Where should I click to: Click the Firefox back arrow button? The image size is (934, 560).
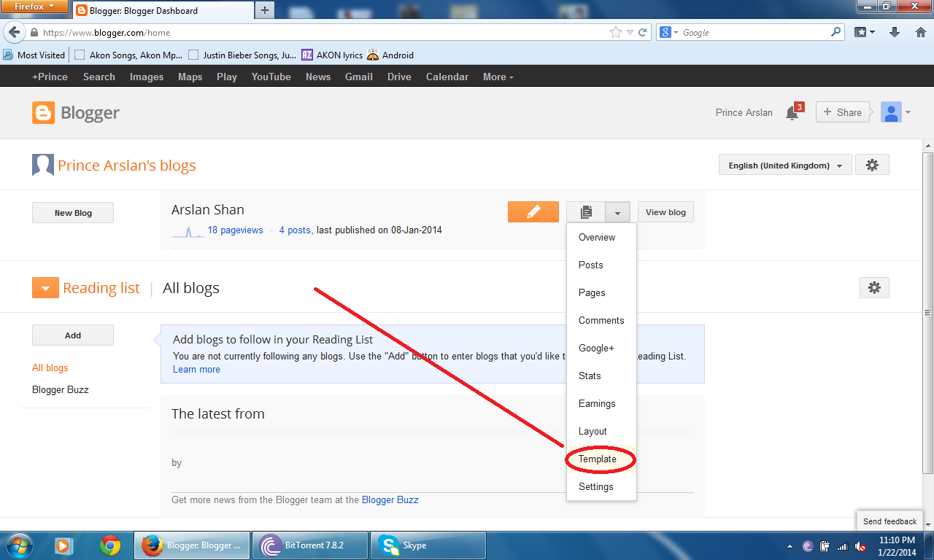tap(13, 33)
